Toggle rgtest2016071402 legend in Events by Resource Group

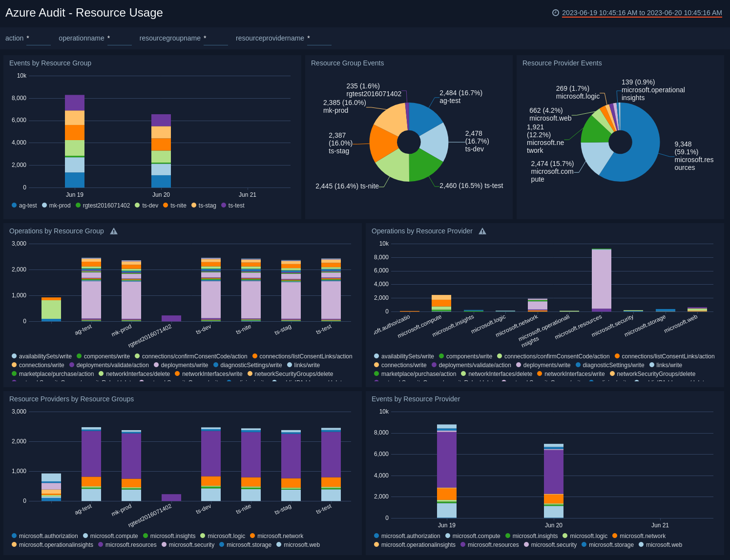(103, 206)
